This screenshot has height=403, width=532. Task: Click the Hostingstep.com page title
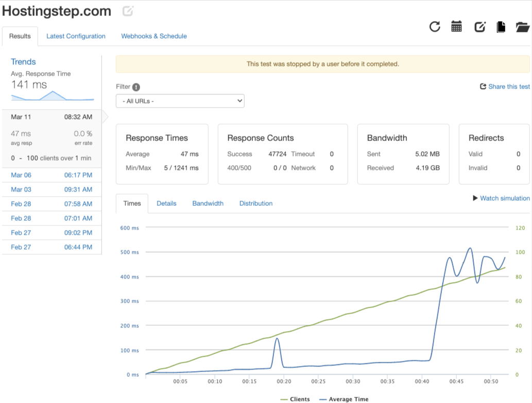57,11
